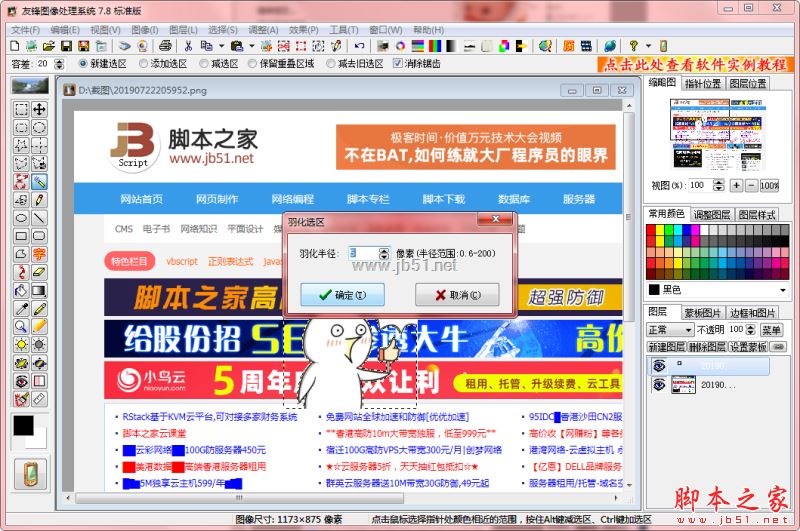Adjust the 容差 tolerance spinner
Image resolution: width=800 pixels, height=531 pixels.
pos(59,64)
